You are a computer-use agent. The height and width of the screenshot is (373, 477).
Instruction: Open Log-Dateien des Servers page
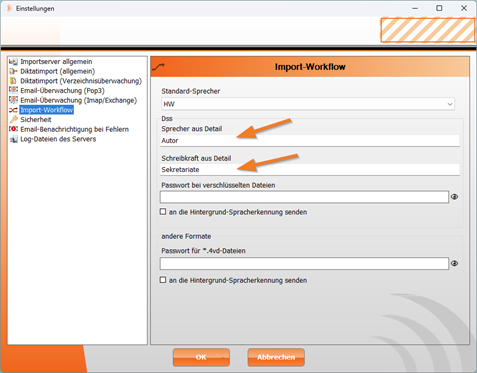[58, 139]
